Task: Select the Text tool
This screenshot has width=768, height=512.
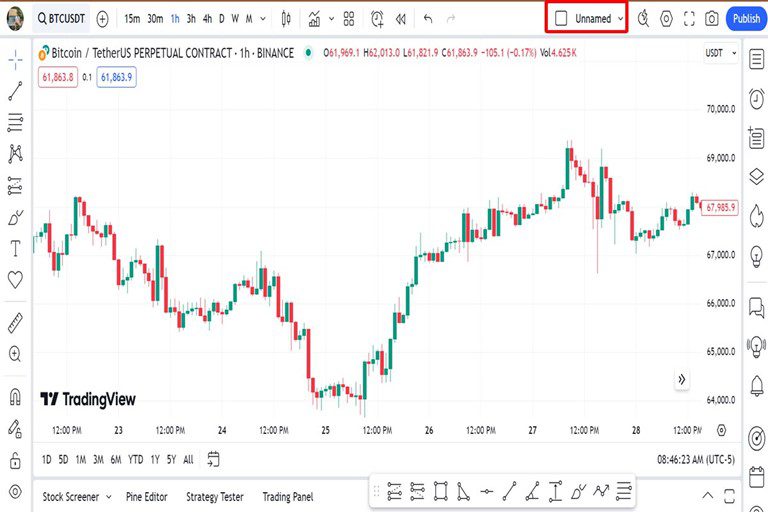Action: pos(15,249)
